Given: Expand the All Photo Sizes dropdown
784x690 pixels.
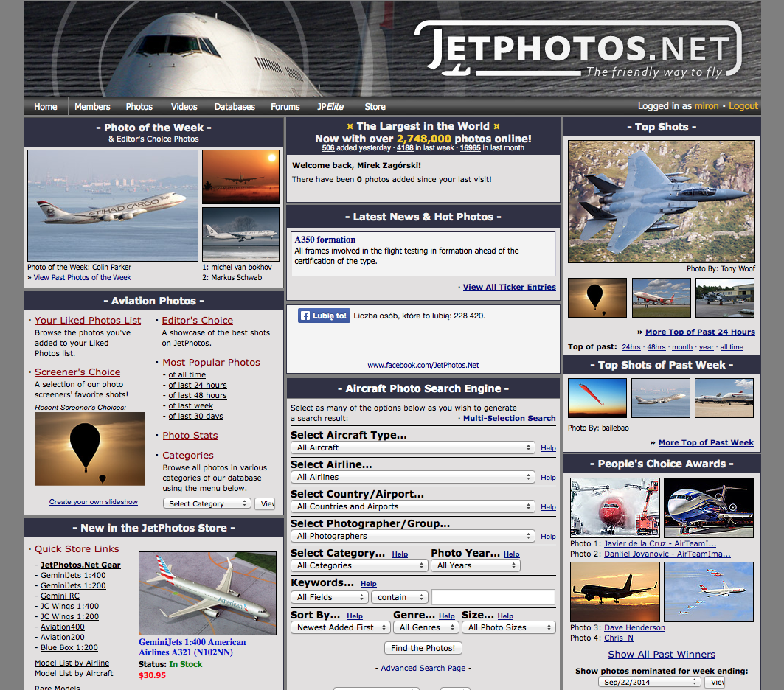Looking at the screenshot, I should [508, 627].
